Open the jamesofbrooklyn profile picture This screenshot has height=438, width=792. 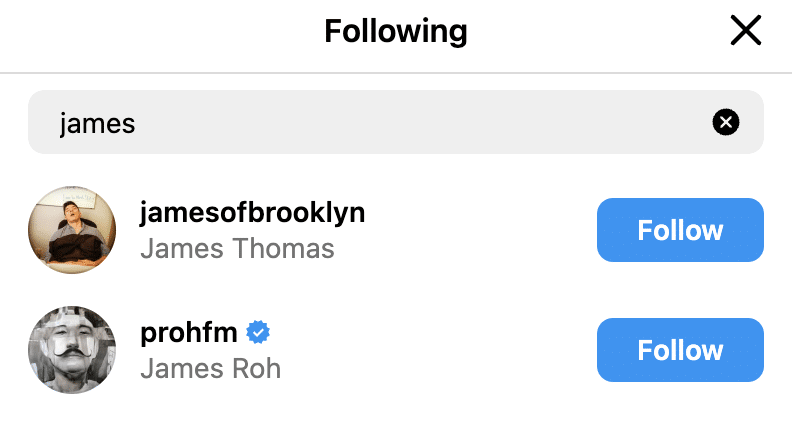click(x=72, y=229)
